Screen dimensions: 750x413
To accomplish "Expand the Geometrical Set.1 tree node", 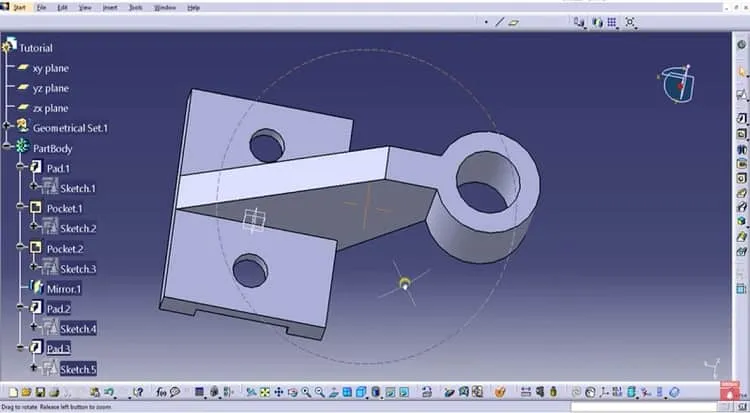I will coord(6,125).
